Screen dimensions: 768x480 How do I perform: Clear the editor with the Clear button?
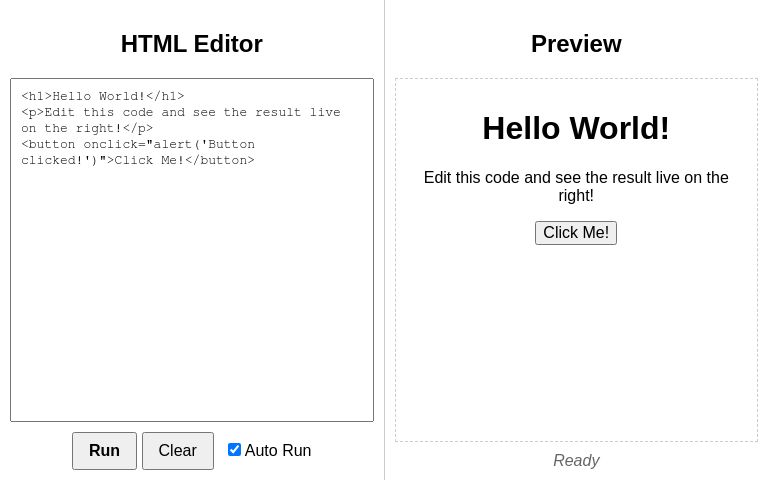[178, 451]
